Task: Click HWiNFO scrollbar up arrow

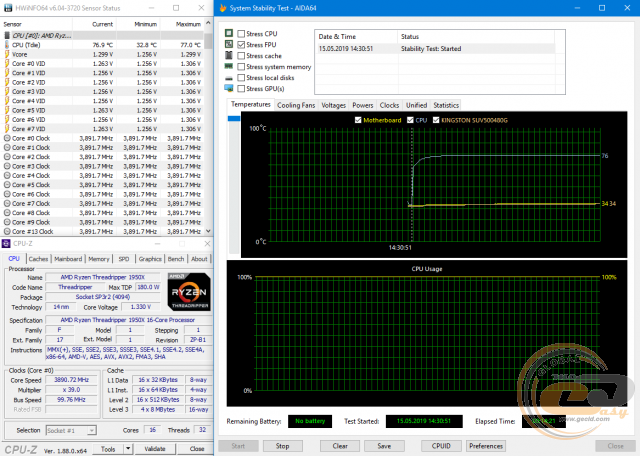Action: tap(208, 23)
